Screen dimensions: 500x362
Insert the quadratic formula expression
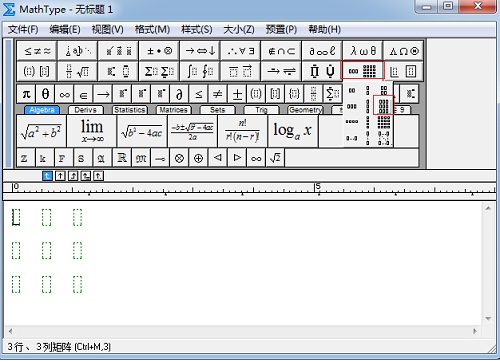click(192, 131)
